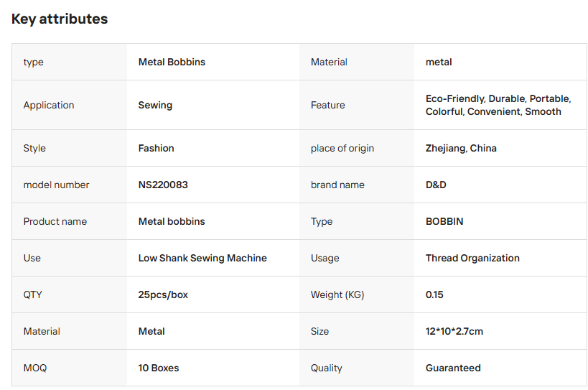Select Low Shank Sewing Machine text
Image resolution: width=588 pixels, height=390 pixels.
pos(202,258)
